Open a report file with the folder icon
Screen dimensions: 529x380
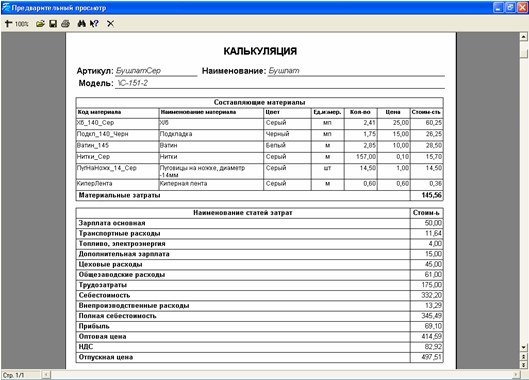tap(40, 24)
